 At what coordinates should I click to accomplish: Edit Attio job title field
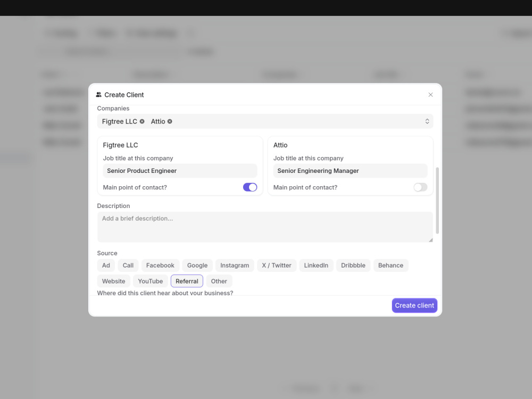350,171
